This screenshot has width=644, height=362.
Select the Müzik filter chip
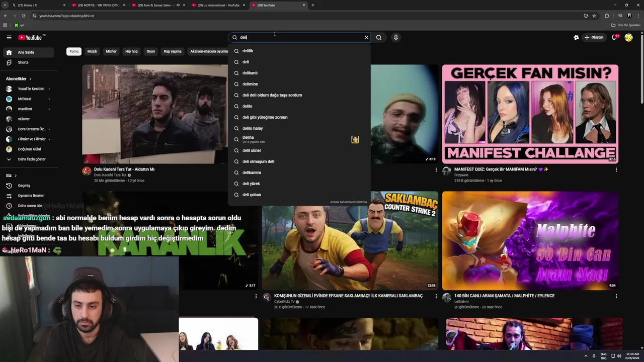pyautogui.click(x=92, y=51)
